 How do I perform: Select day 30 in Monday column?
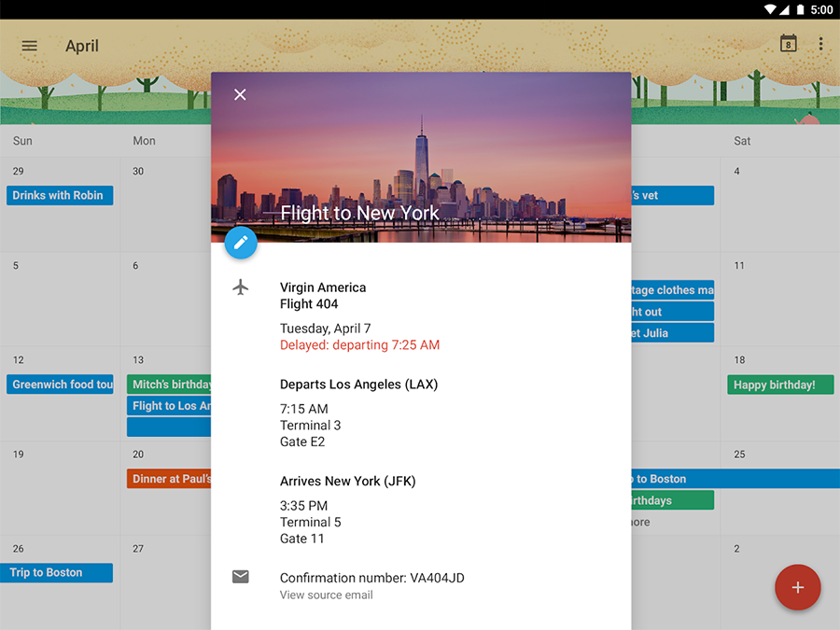tap(138, 172)
